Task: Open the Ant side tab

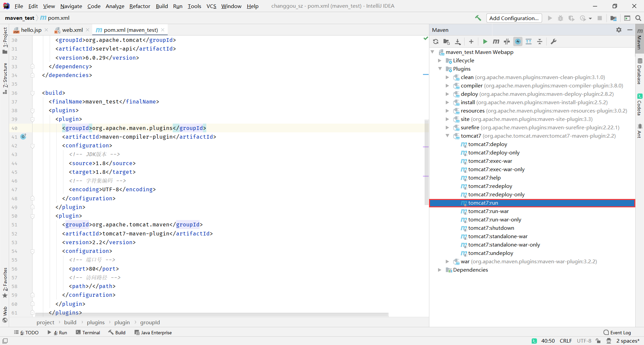Action: point(640,131)
